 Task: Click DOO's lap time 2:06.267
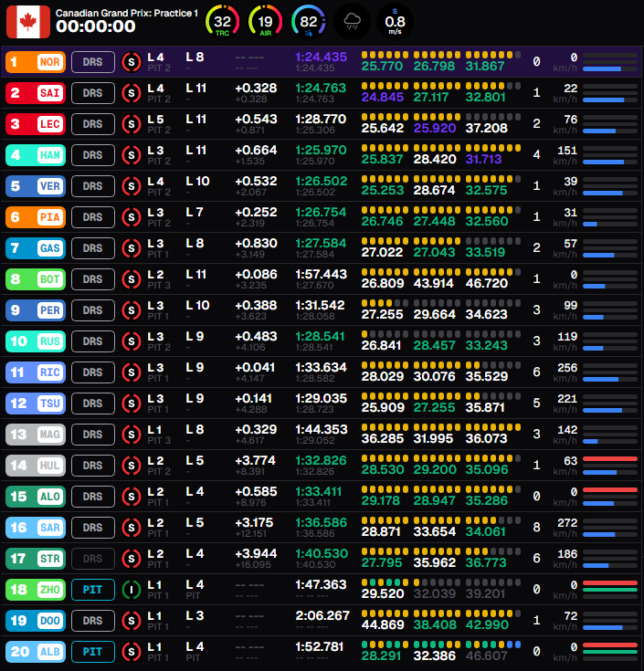point(322,615)
